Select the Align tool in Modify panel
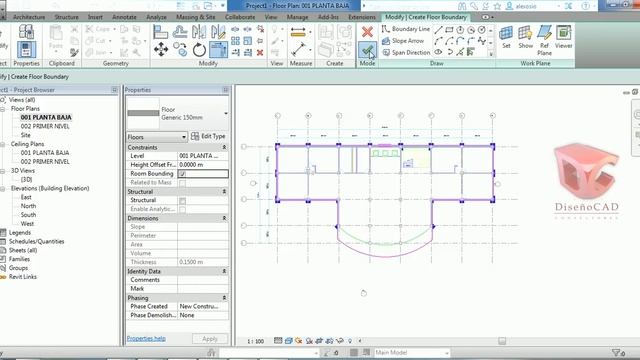Screen dimensions: 640x360 pos(160,32)
